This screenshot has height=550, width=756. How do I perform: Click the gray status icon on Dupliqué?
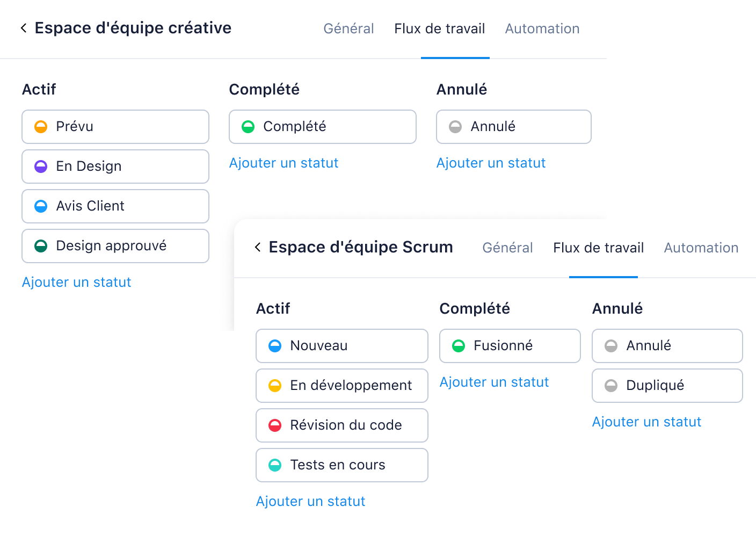click(x=612, y=386)
